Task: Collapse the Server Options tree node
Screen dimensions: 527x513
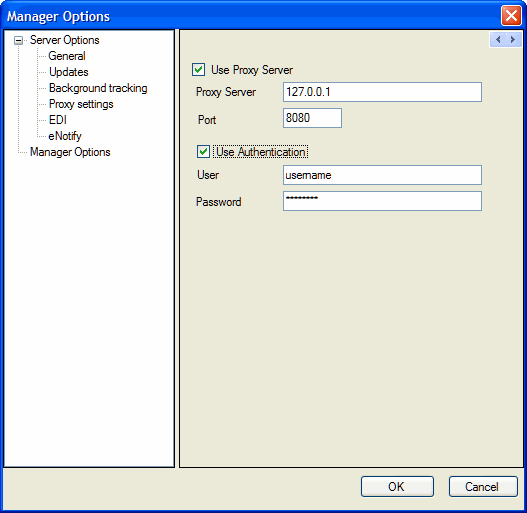Action: click(18, 41)
